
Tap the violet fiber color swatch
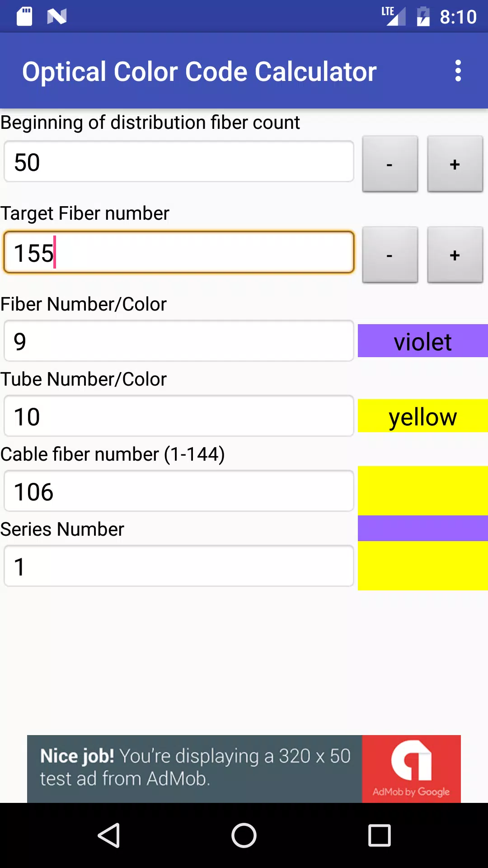pos(423,341)
